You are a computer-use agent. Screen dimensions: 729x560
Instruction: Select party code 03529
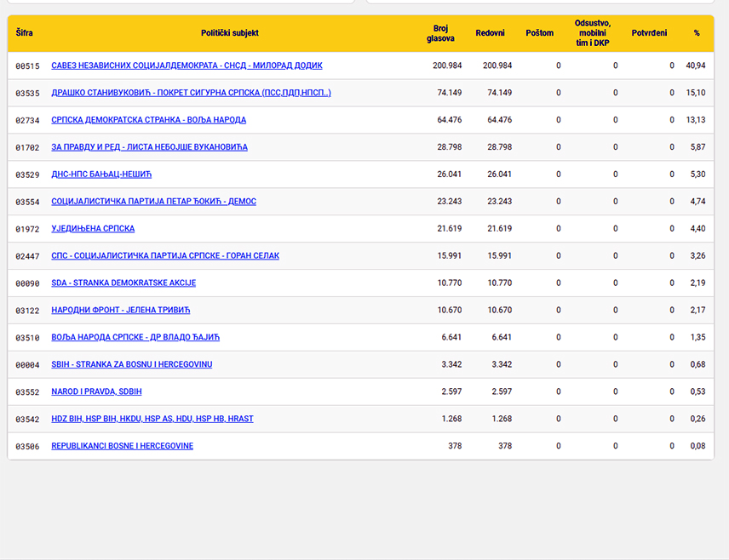tap(27, 174)
